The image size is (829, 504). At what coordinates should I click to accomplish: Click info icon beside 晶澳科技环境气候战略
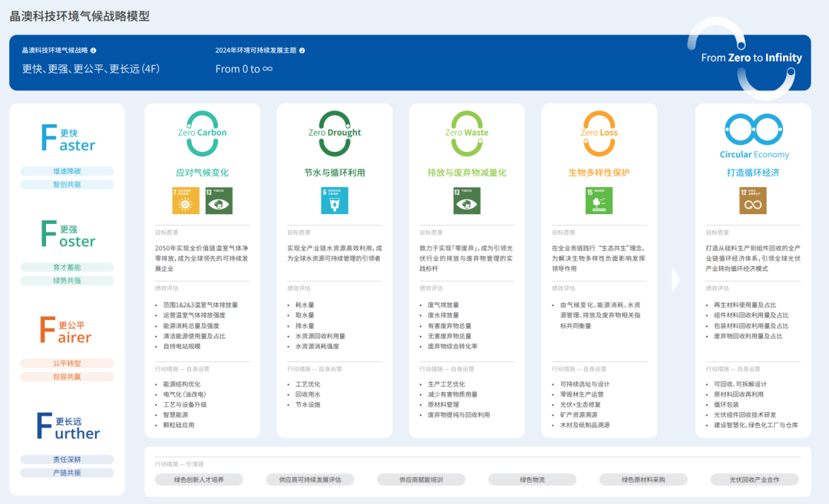point(94,51)
